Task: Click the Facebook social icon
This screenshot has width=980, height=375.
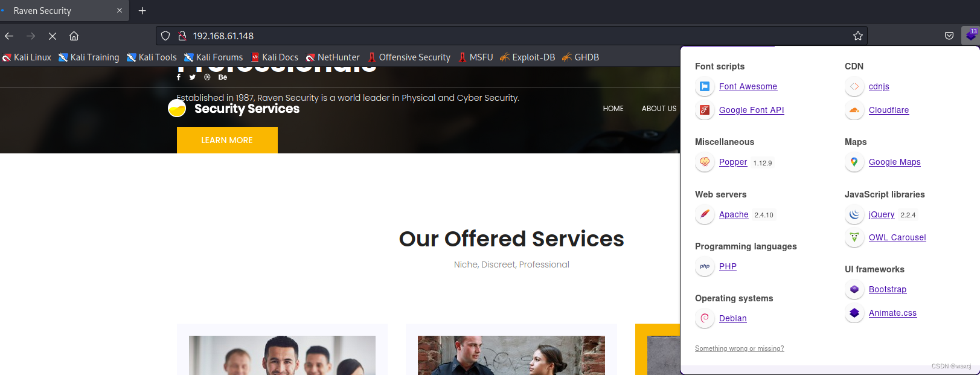Action: point(179,77)
